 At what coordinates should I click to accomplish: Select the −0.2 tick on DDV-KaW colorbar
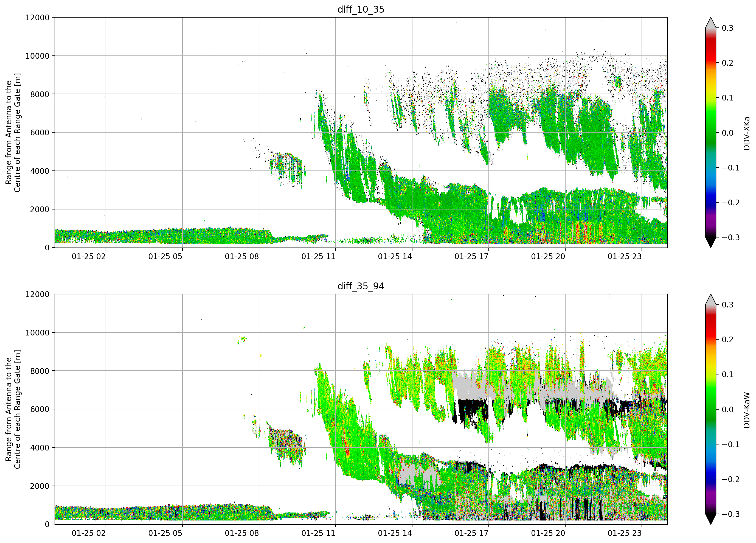730,479
